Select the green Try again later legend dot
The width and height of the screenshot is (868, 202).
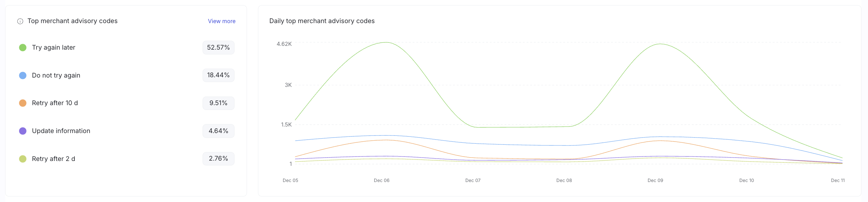click(22, 47)
